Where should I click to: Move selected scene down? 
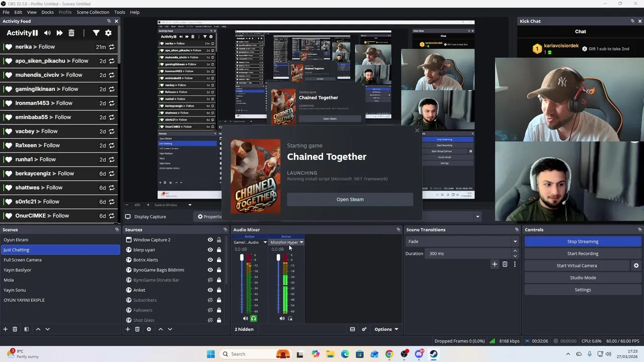[x=47, y=329]
